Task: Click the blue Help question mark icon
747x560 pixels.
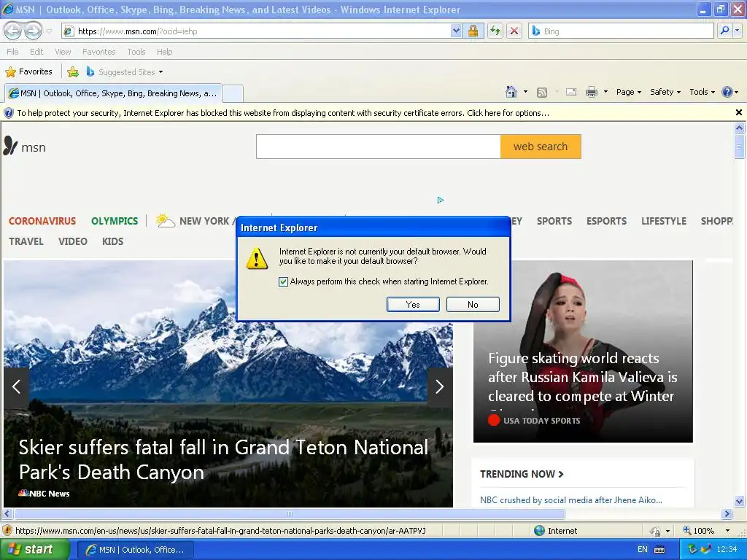Action: coord(727,92)
